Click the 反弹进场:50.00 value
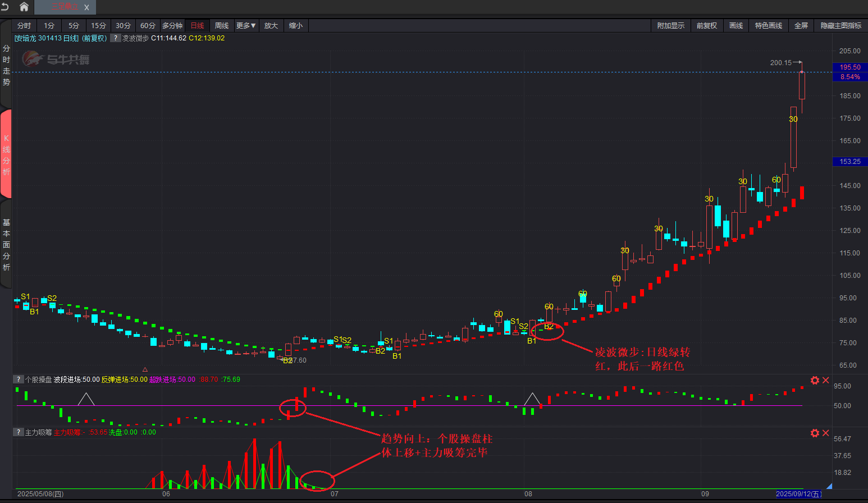The width and height of the screenshot is (868, 503). point(124,379)
